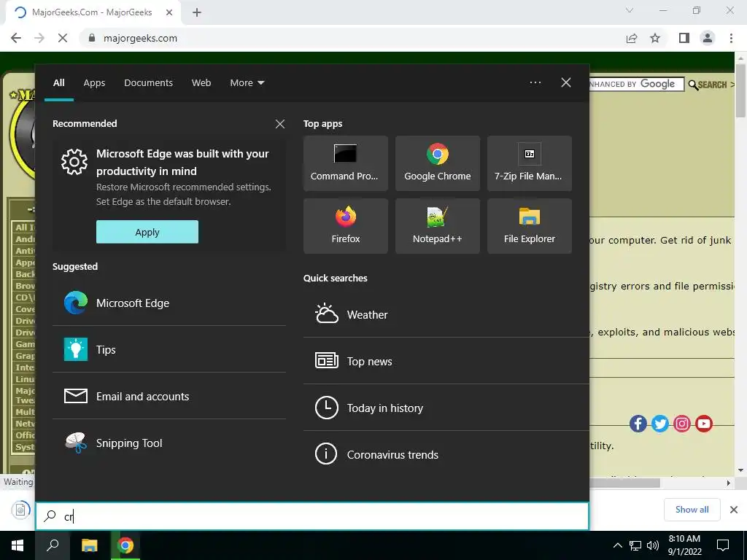Click the Chrome share page icon
The image size is (747, 560).
(632, 38)
